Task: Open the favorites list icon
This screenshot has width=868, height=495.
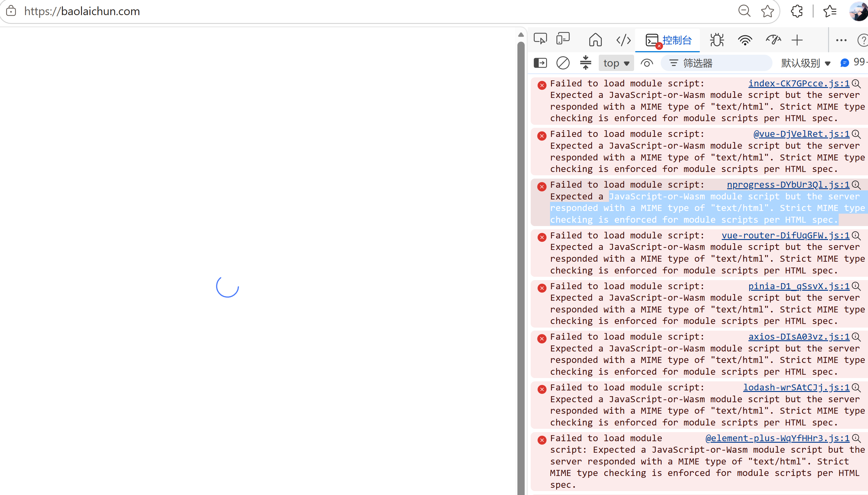Action: tap(830, 11)
